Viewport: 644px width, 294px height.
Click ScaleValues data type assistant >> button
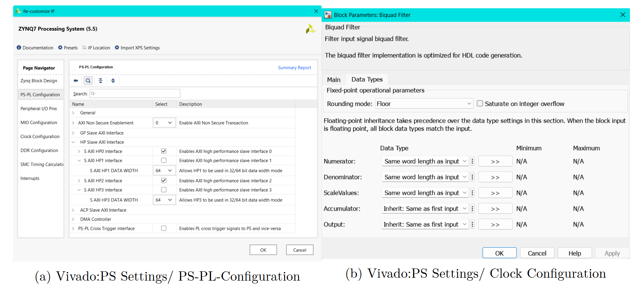(x=495, y=193)
